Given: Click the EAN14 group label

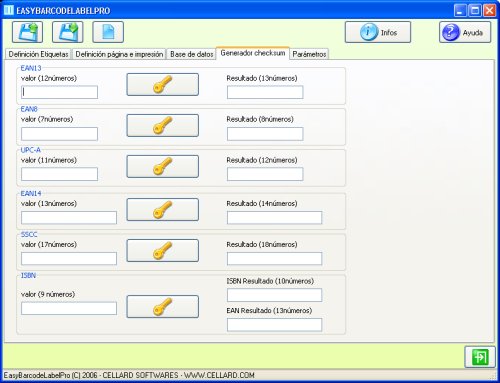Looking at the screenshot, I should click(31, 193).
